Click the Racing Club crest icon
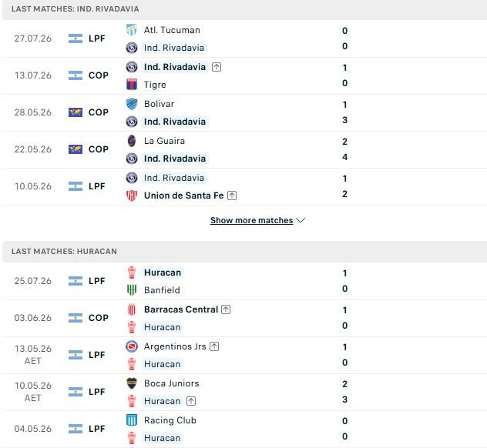487x448 pixels. click(x=131, y=420)
